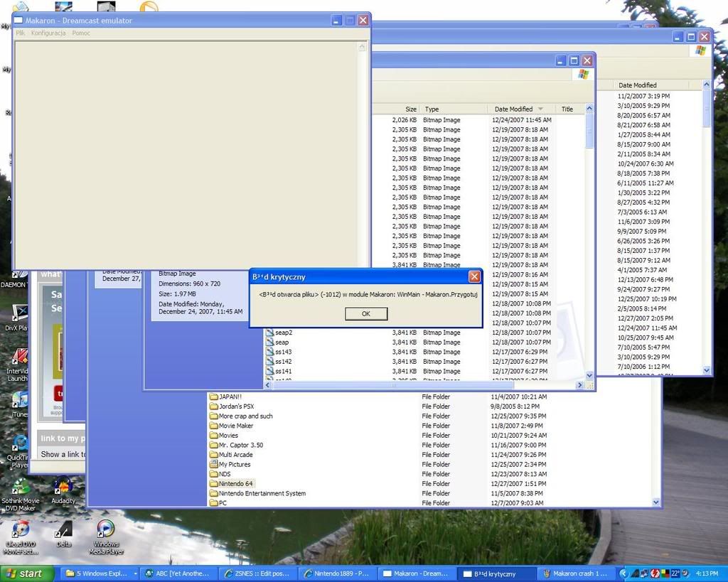Select the iTunes desktop icon
Screen dimensions: 728x582
point(19,405)
